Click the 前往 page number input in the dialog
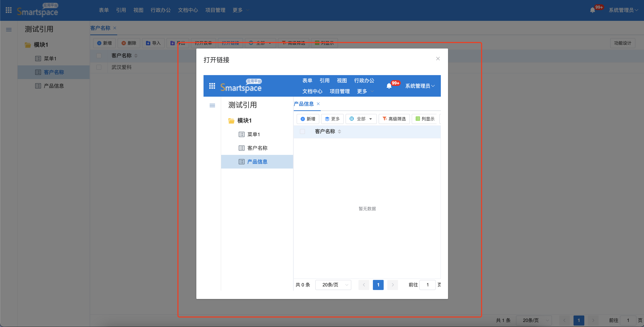This screenshot has height=327, width=644. (x=427, y=285)
